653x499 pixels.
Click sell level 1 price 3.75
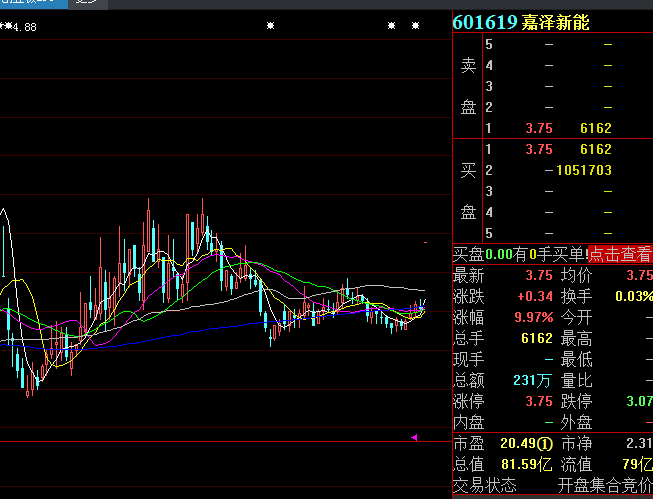[x=539, y=128]
